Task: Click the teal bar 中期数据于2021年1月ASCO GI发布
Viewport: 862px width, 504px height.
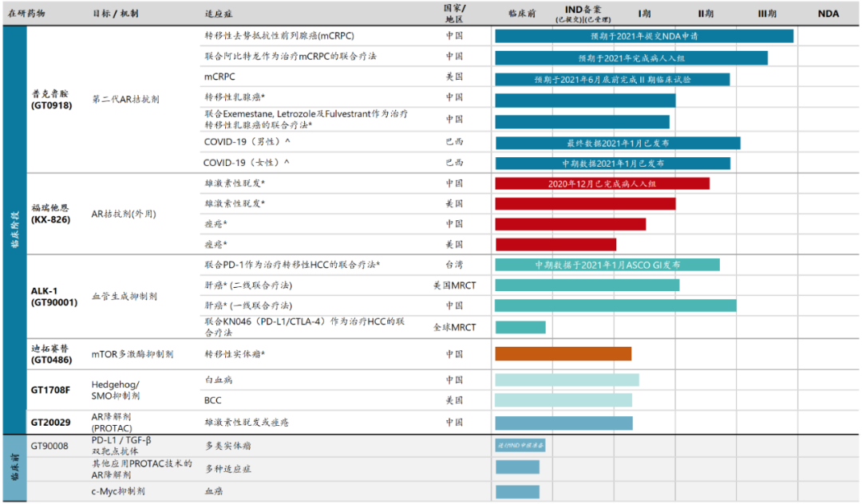Action: click(607, 265)
